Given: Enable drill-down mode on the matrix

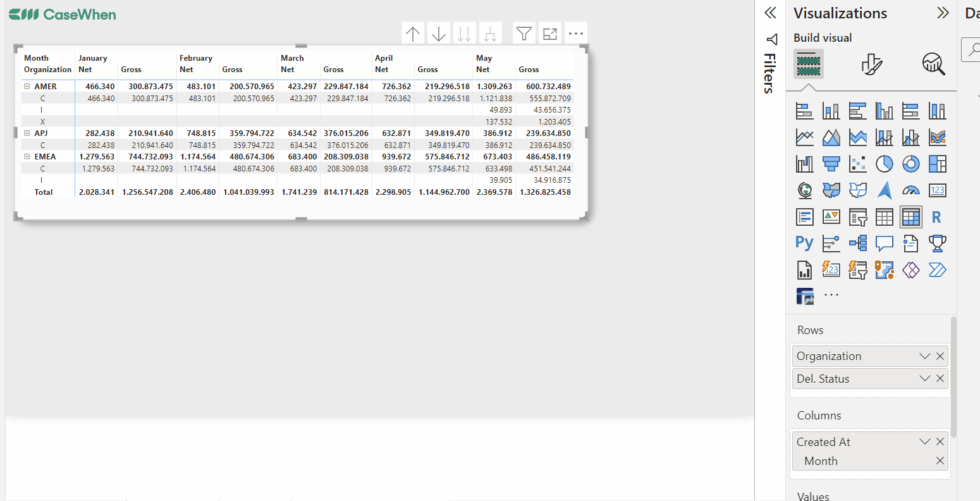Looking at the screenshot, I should [x=438, y=32].
